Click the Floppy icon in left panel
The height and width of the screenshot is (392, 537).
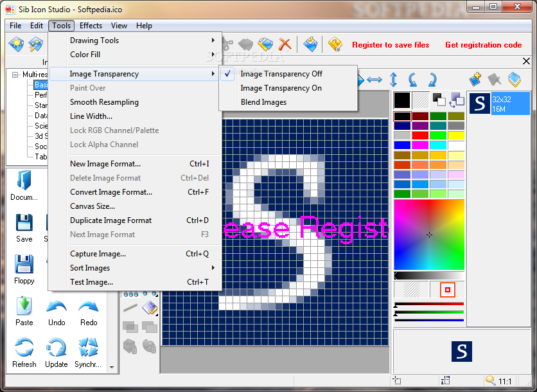tap(24, 264)
